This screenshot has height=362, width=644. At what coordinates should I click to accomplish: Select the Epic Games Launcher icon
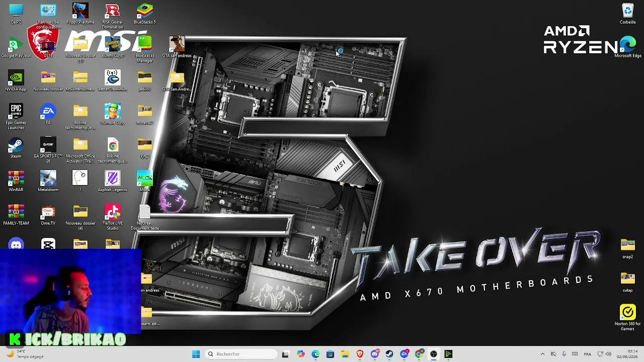click(x=16, y=117)
